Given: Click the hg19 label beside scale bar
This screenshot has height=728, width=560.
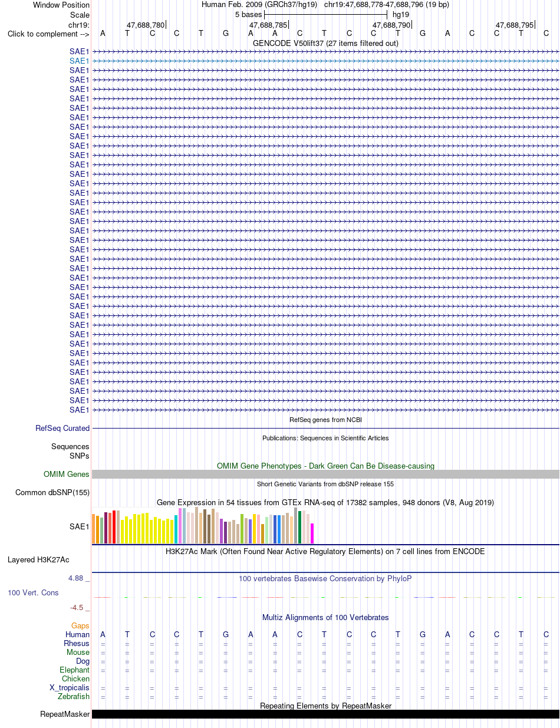Looking at the screenshot, I should pyautogui.click(x=401, y=15).
